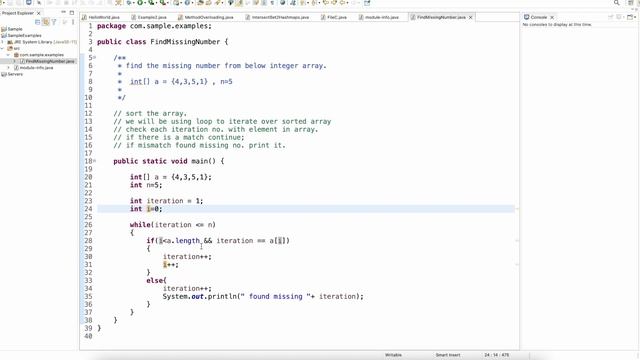
Task: Expand JRE System Library node
Action: coord(2,42)
